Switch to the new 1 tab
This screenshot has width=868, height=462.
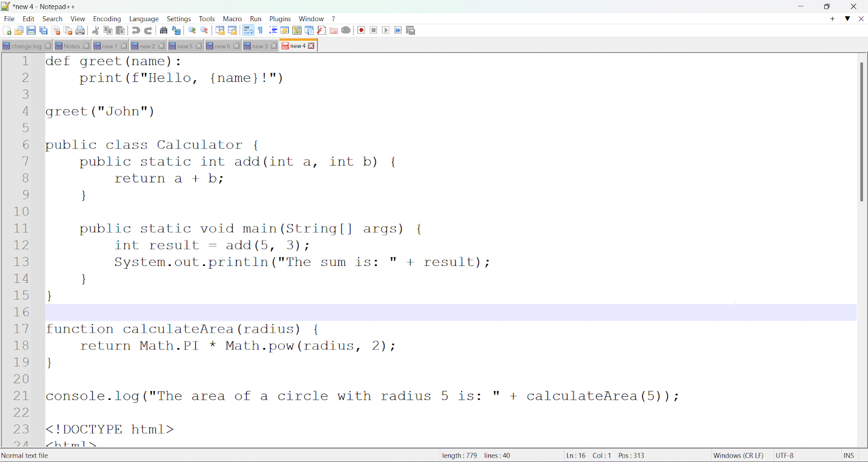109,46
